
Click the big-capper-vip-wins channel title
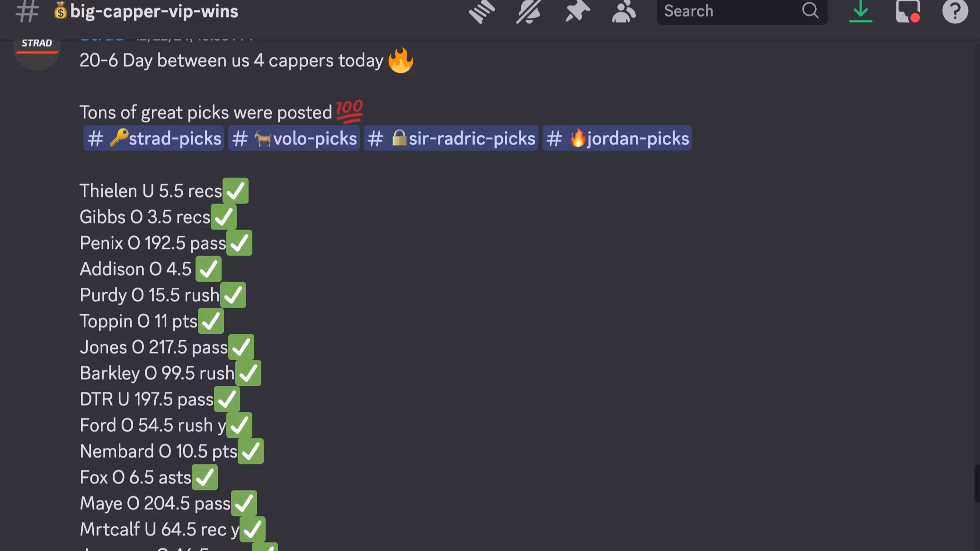(154, 11)
